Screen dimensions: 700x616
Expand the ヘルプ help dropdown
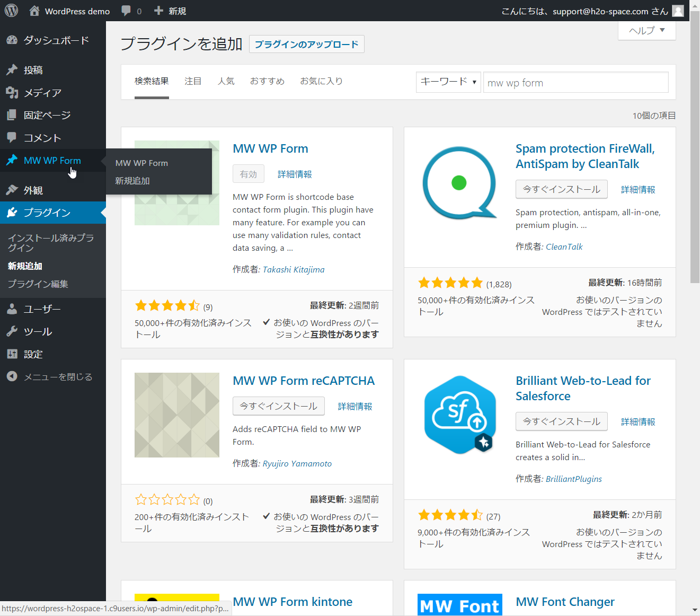646,31
